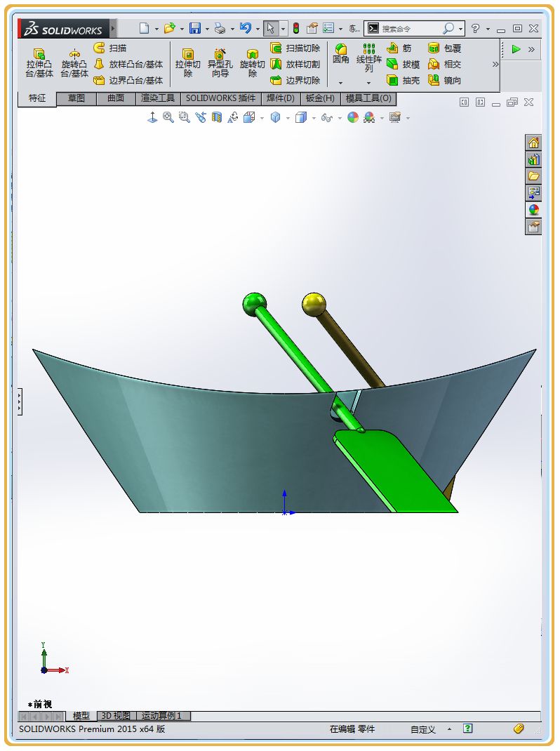
Task: Open the save dropdown arrow
Action: pos(208,29)
